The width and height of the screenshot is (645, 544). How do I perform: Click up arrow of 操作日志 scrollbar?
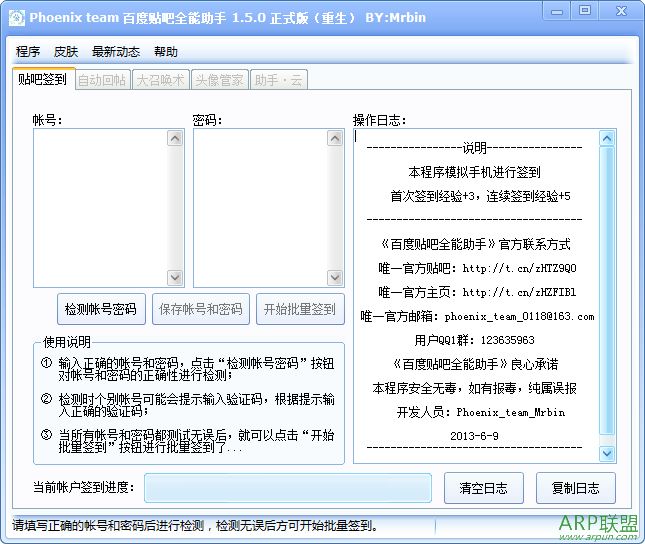point(606,139)
